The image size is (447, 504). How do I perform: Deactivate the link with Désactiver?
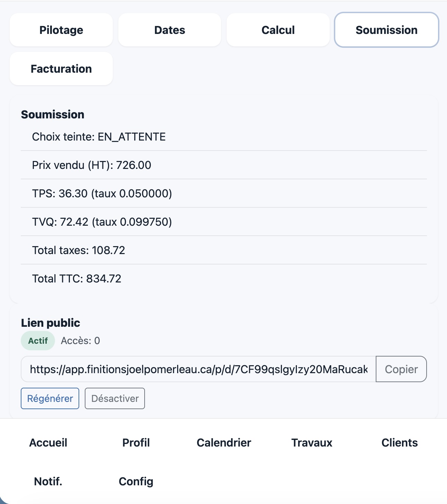click(x=115, y=398)
